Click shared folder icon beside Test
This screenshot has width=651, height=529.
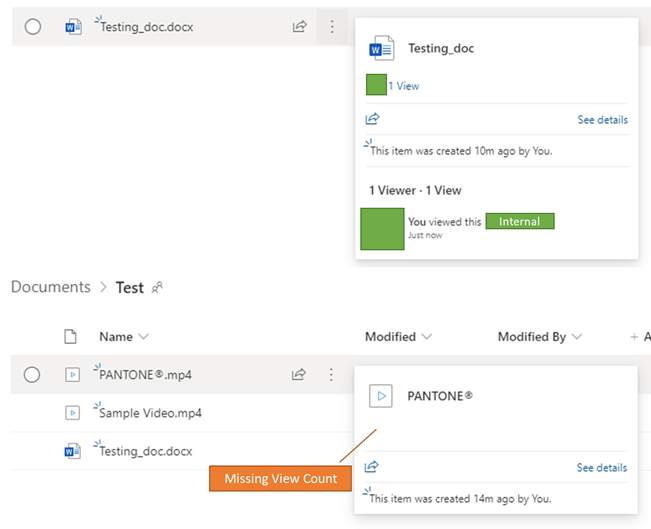(x=157, y=287)
